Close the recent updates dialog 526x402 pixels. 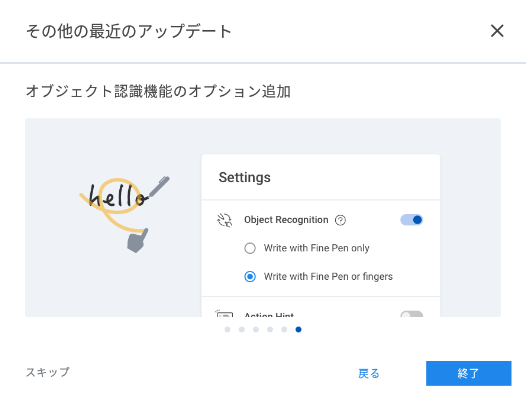[x=497, y=31]
